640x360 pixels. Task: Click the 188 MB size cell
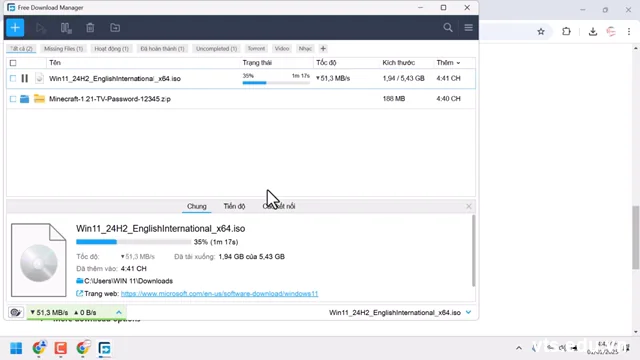(394, 99)
